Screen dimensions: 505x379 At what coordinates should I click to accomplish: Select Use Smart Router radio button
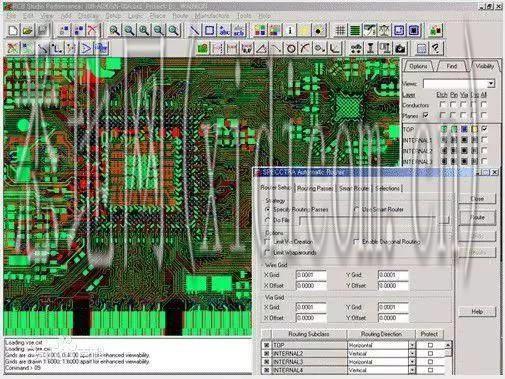357,210
